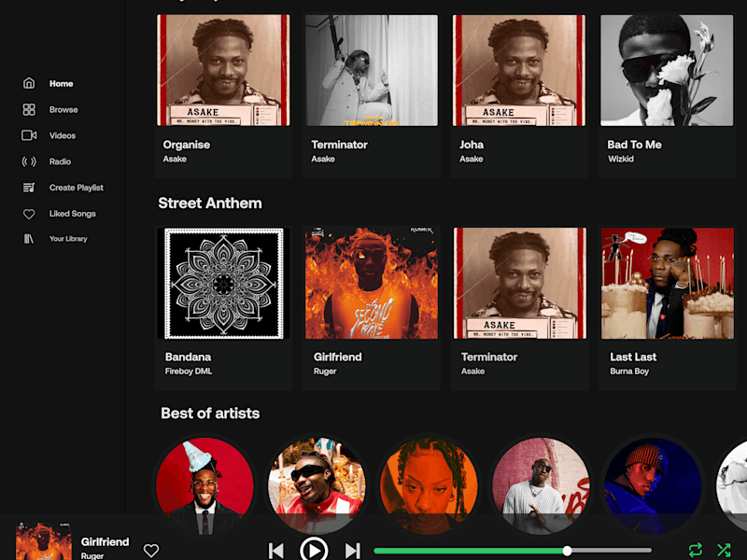
Task: Click the Burna Boy artist name
Action: (629, 371)
